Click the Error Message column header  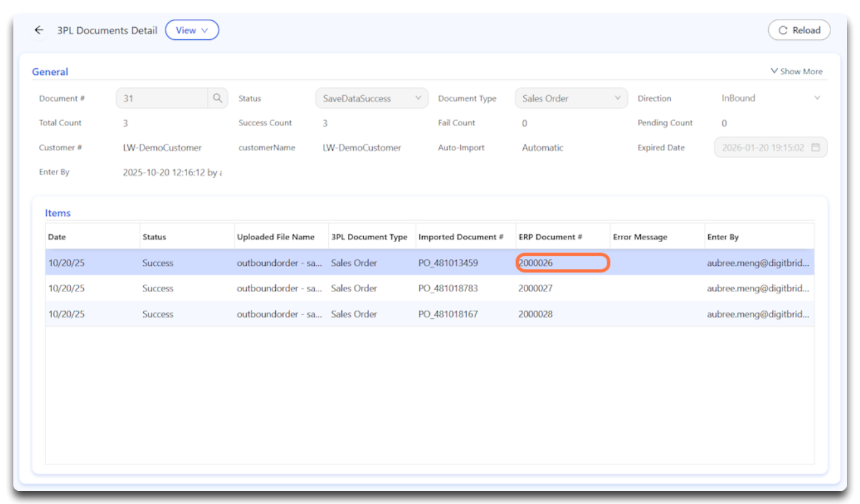point(640,237)
